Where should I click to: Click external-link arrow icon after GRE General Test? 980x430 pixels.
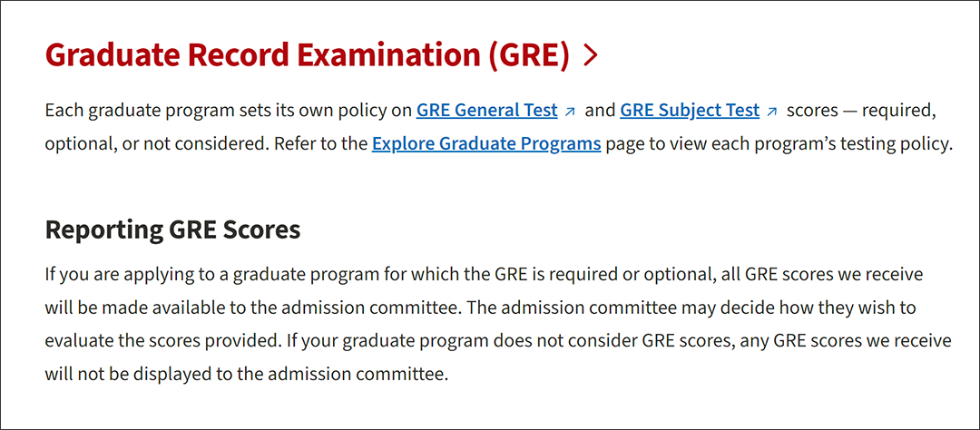(x=569, y=112)
